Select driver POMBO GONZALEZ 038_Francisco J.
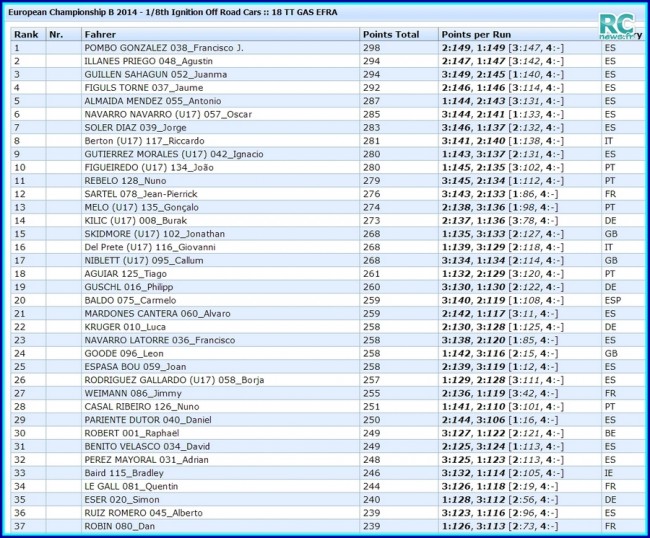650x538 pixels. [164, 48]
